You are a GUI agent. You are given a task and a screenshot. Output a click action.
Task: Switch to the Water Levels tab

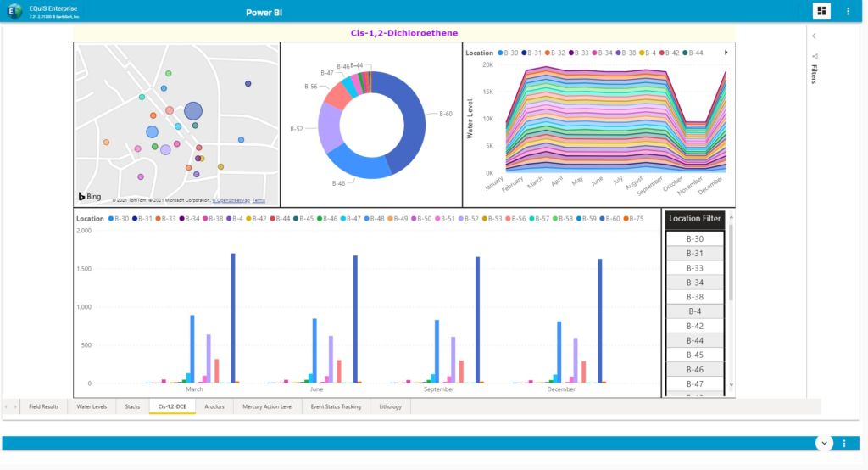pos(92,407)
